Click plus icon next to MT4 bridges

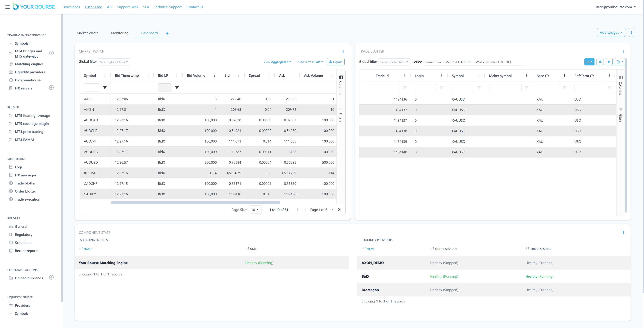coord(51,53)
